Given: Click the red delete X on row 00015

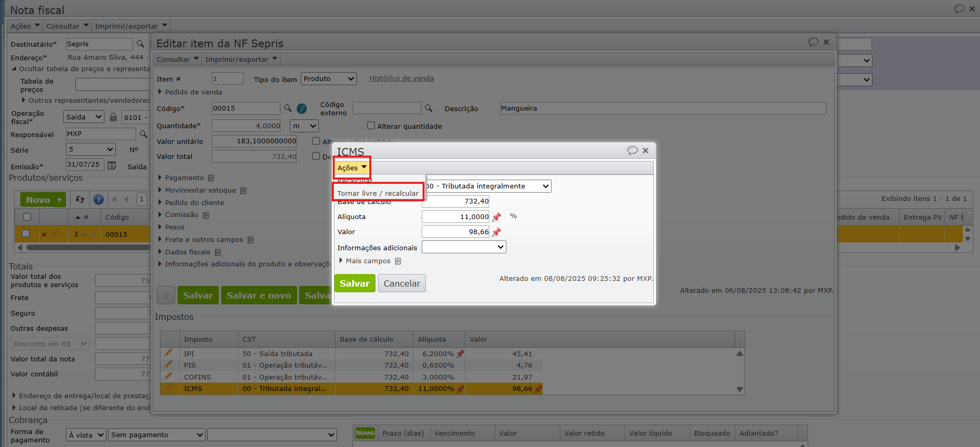Looking at the screenshot, I should coord(44,234).
